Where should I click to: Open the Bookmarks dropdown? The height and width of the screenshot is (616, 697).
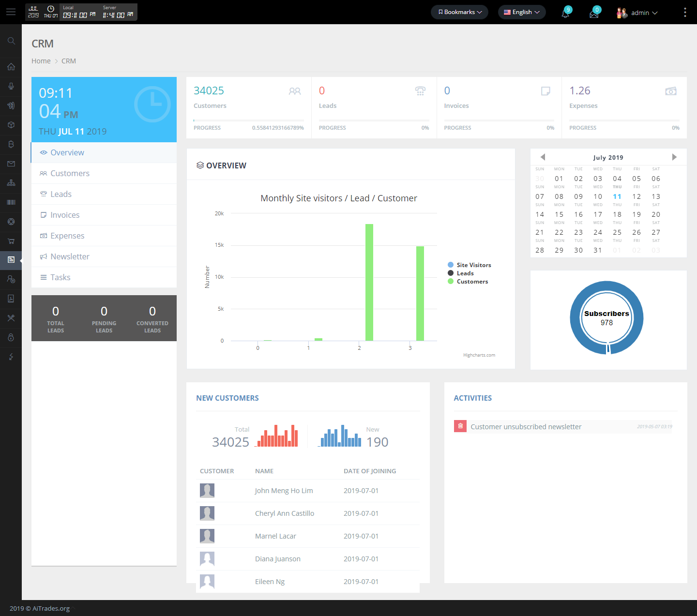(459, 12)
